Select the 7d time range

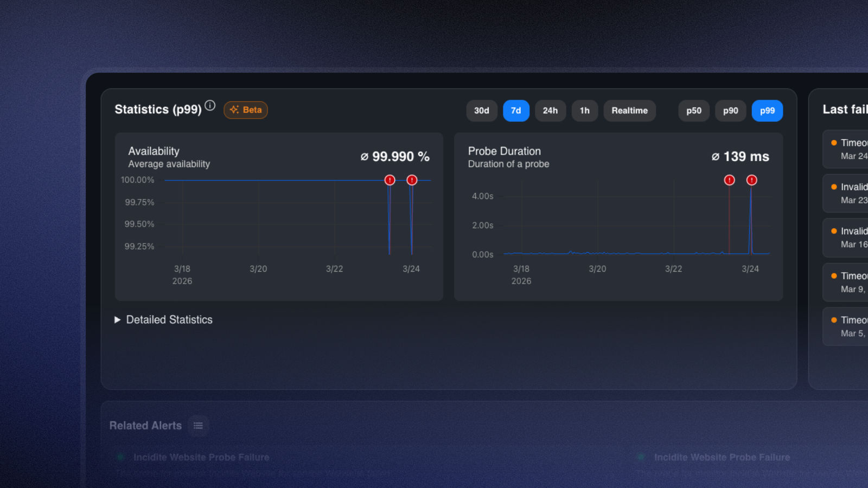coord(516,111)
